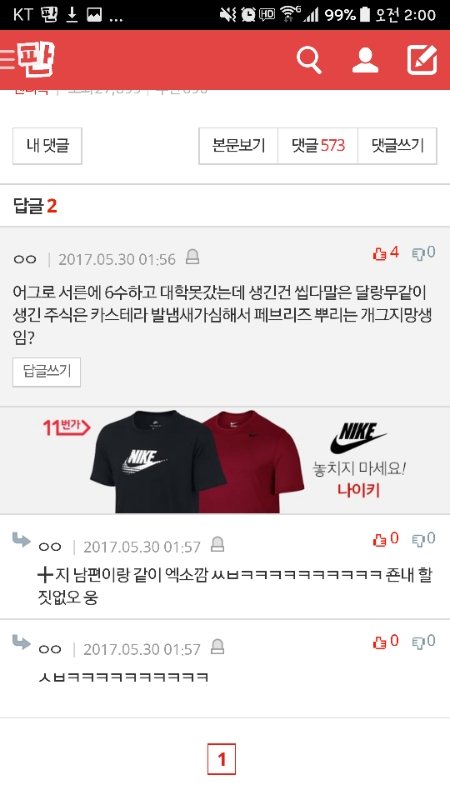Tap the 내 댓글 button

(x=47, y=146)
